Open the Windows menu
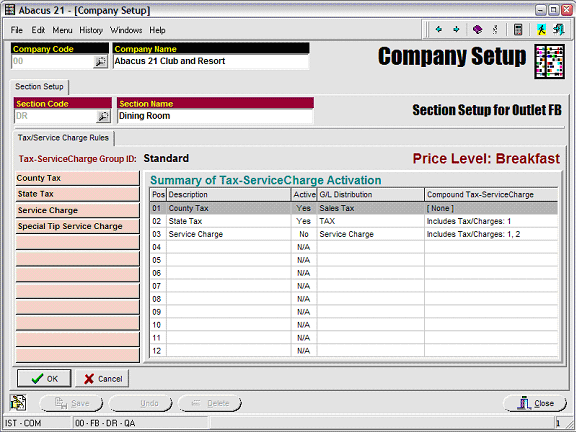This screenshot has height=432, width=576. click(126, 30)
